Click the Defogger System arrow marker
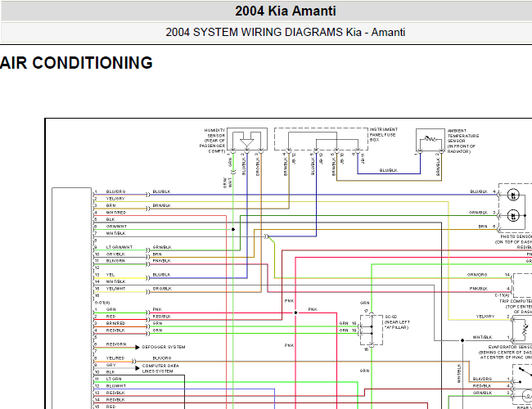 [x=138, y=348]
